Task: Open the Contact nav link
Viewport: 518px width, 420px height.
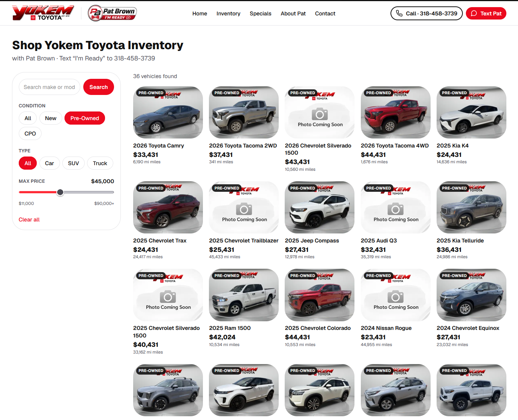Action: [325, 14]
